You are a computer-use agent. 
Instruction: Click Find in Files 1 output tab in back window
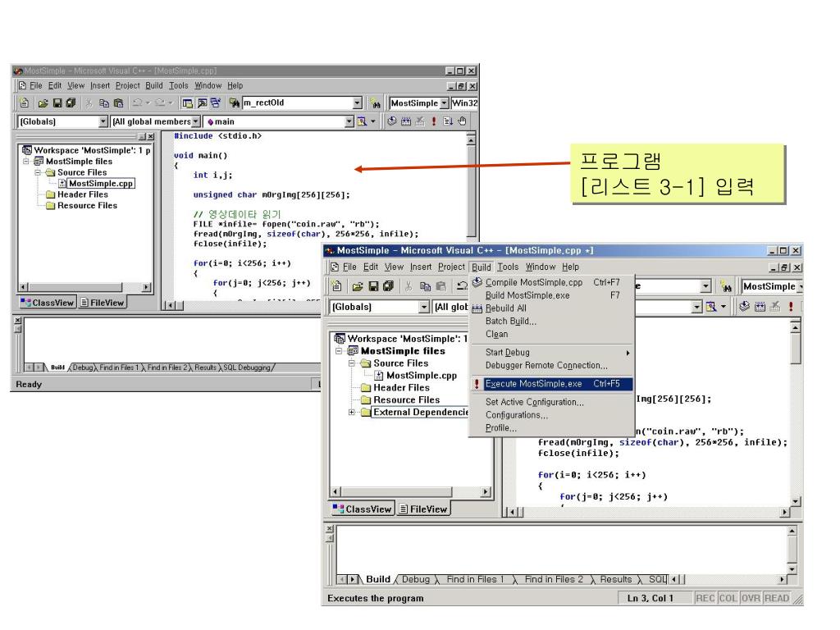point(119,367)
